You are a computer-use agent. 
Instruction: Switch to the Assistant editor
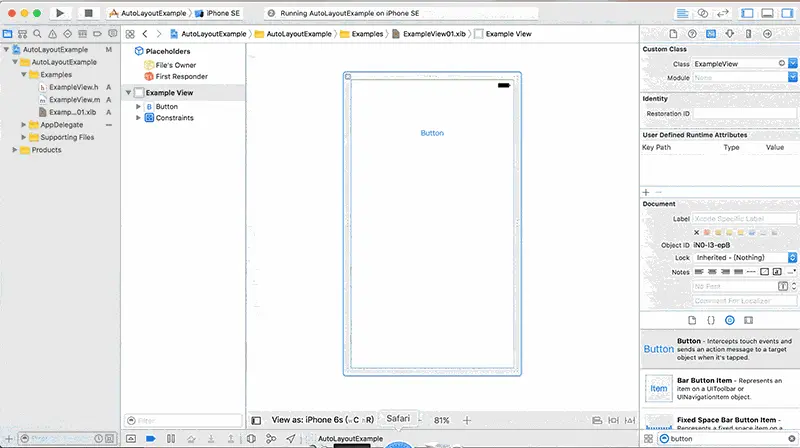[x=703, y=13]
